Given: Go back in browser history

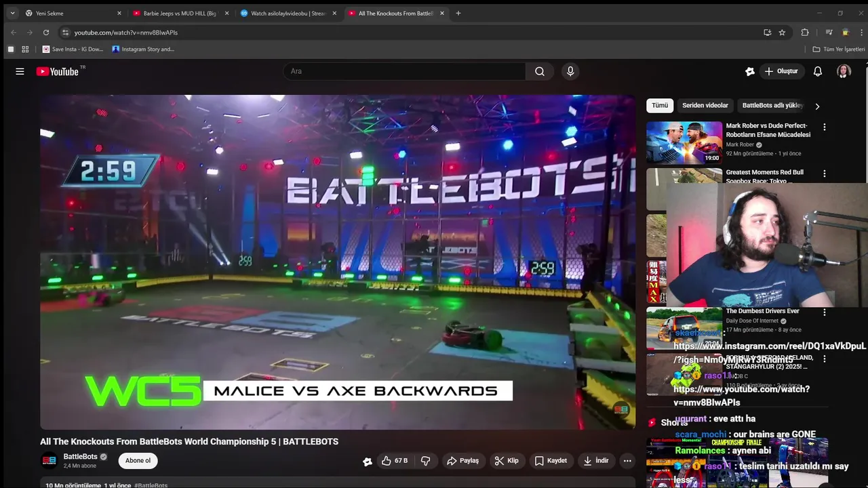Looking at the screenshot, I should click(14, 32).
